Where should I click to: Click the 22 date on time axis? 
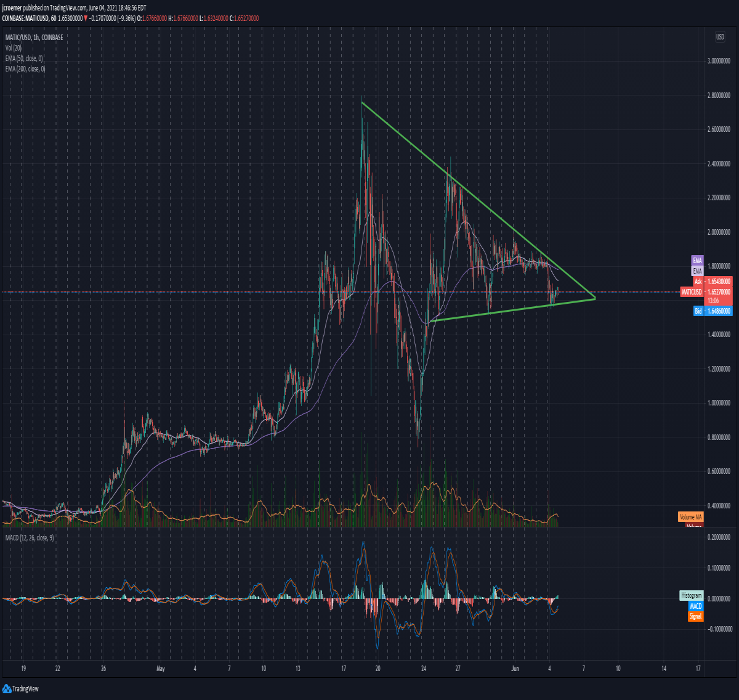pyautogui.click(x=57, y=669)
